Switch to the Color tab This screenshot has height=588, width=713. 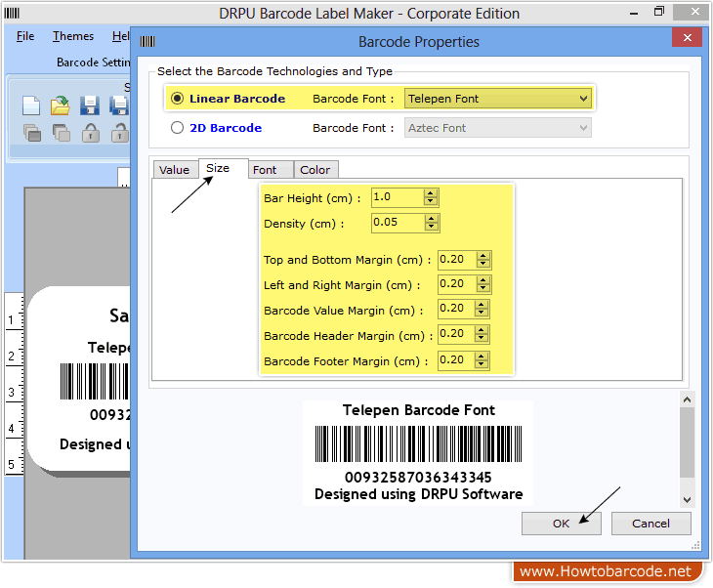click(315, 170)
